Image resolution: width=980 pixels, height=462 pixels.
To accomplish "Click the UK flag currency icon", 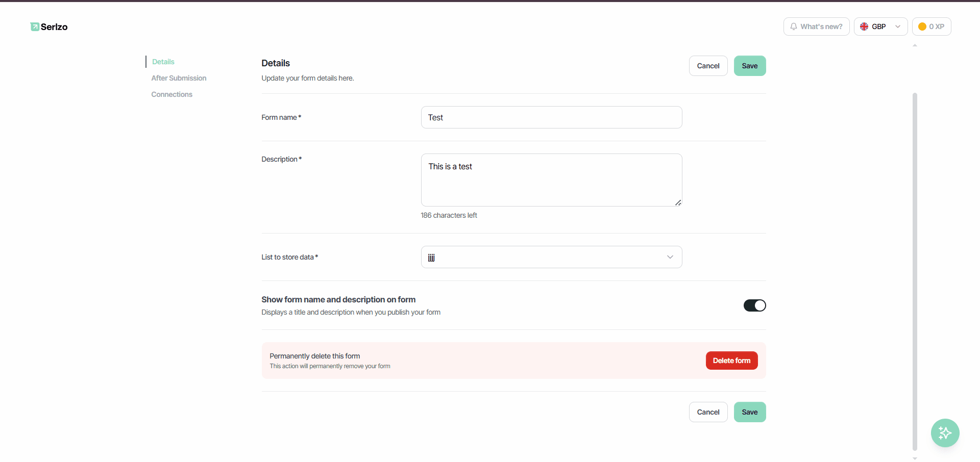I will click(x=864, y=27).
